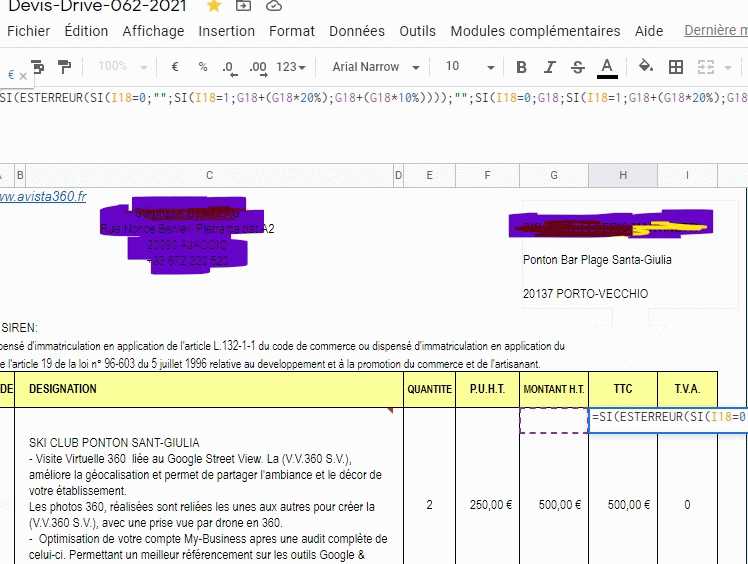
Task: Click the cell being edited with =SI(ESTERREUR formula
Action: (x=668, y=418)
